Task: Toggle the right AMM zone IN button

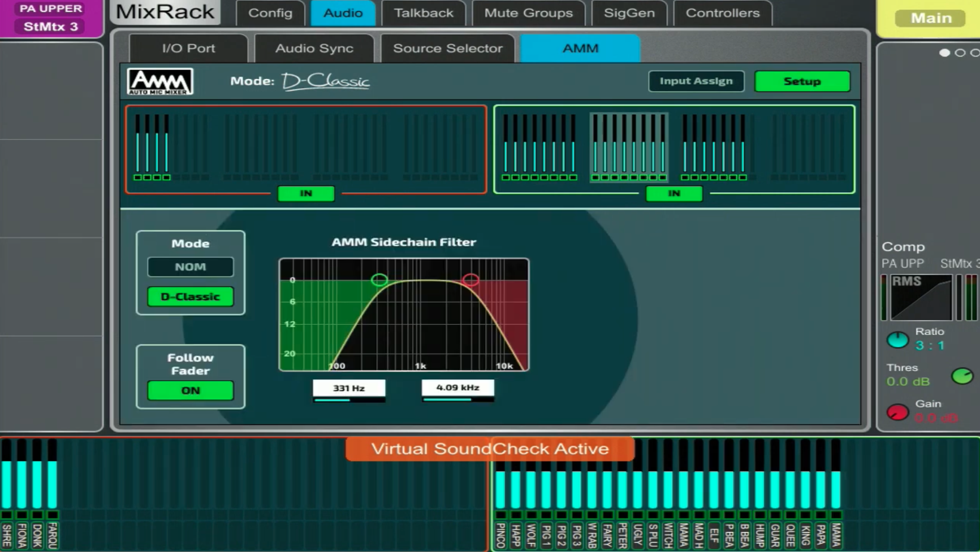Action: [x=673, y=193]
